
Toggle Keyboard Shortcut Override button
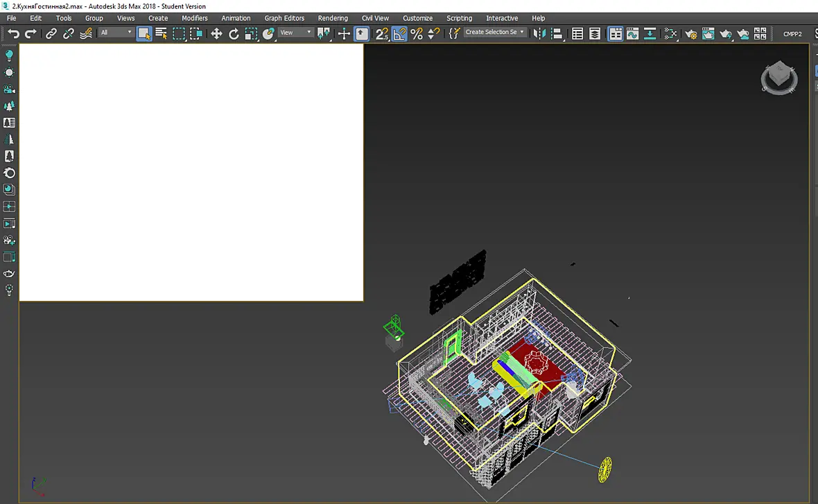pyautogui.click(x=362, y=34)
